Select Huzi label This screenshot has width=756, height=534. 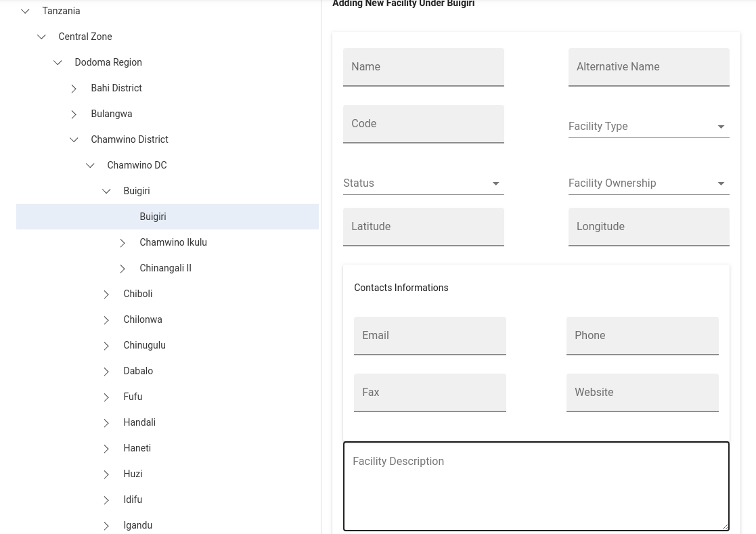[x=133, y=474]
